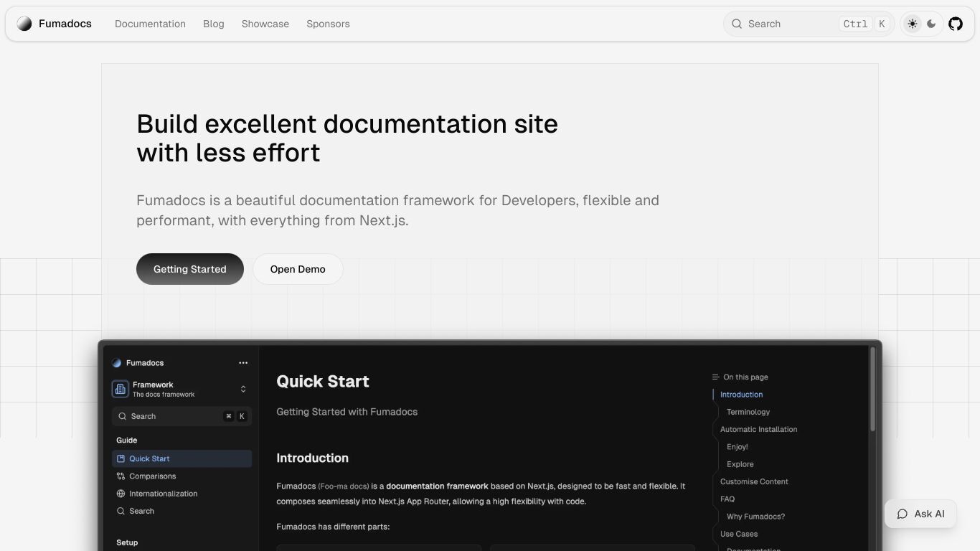Screen dimensions: 980x551
Task: Expand the Framework switcher chevrons
Action: point(243,389)
